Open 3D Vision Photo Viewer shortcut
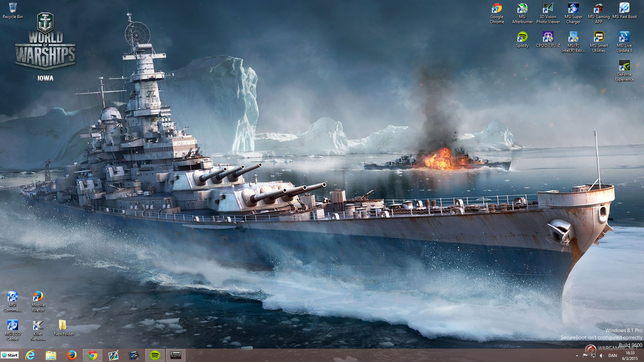 pyautogui.click(x=548, y=13)
